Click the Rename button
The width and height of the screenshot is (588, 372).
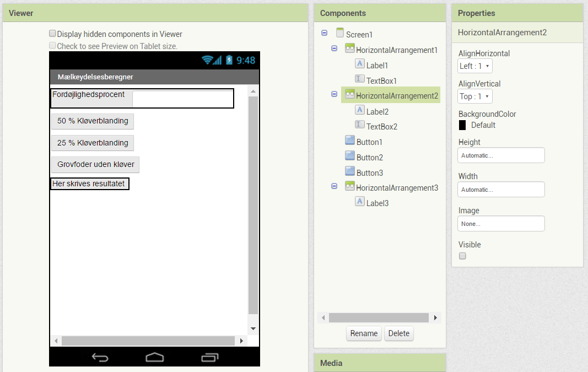[364, 333]
